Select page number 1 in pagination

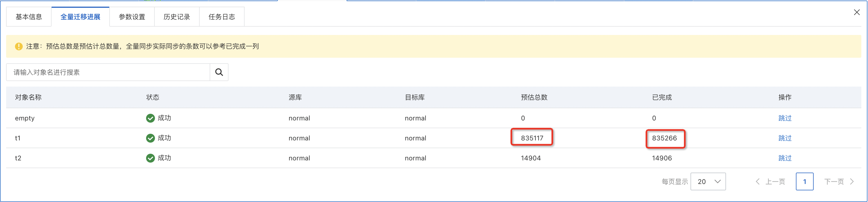pos(804,181)
